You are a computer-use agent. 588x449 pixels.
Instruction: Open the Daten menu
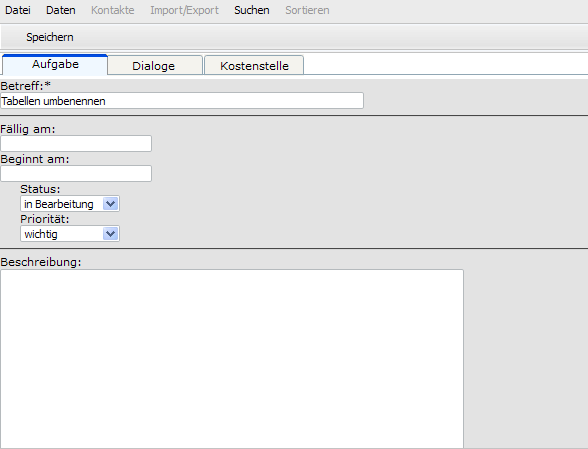(x=60, y=10)
